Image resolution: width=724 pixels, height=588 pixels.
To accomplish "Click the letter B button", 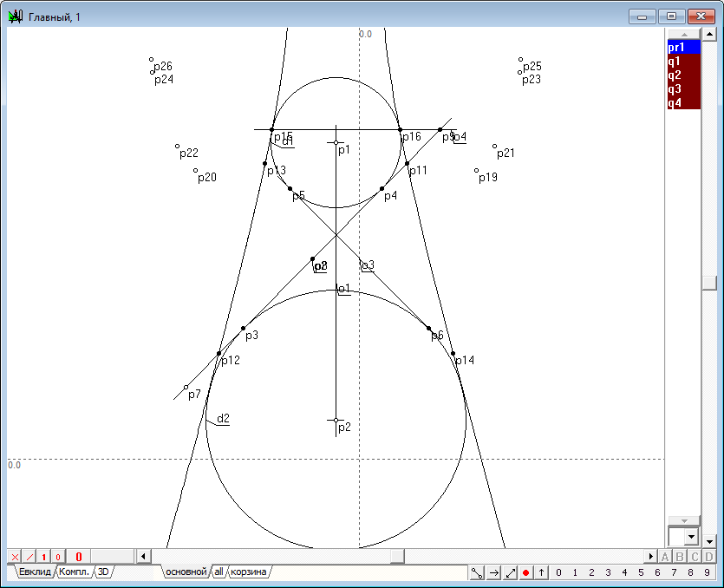I will [x=680, y=556].
